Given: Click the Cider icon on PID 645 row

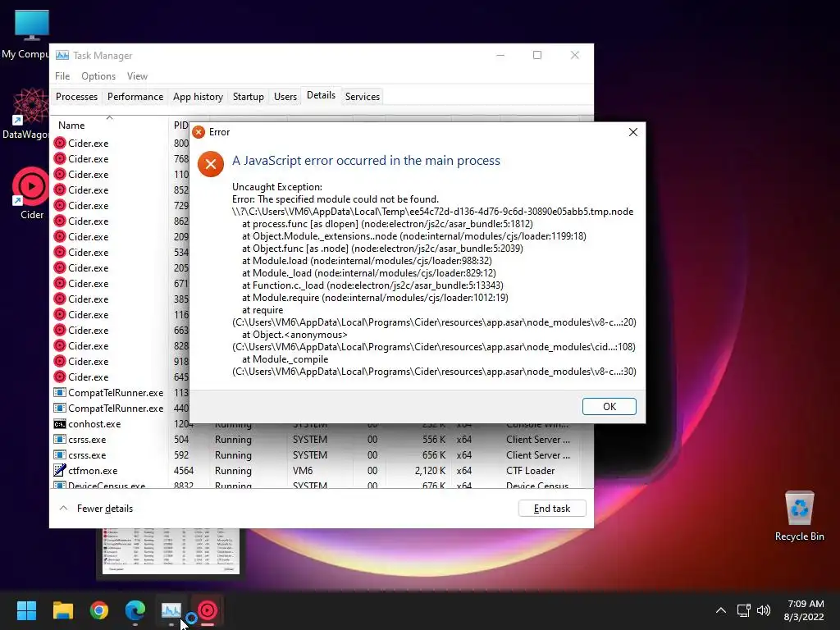Looking at the screenshot, I should 59,377.
